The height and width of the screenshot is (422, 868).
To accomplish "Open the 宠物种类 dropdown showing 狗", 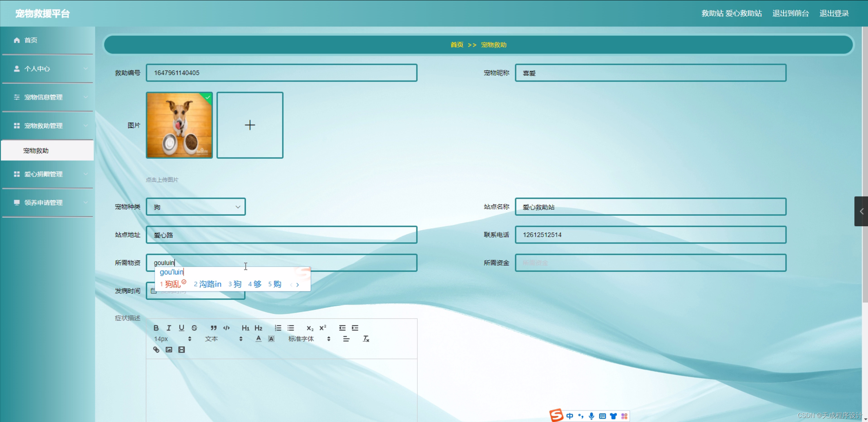I will coord(196,207).
